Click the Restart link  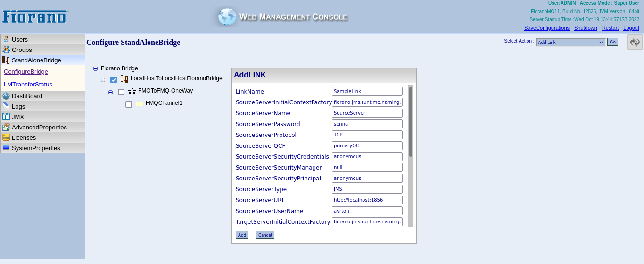tap(610, 28)
